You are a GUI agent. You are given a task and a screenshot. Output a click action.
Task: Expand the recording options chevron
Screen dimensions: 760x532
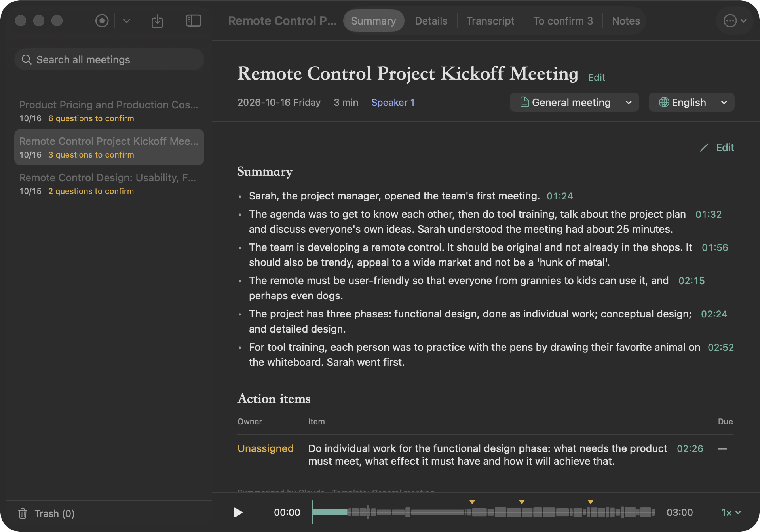(x=127, y=21)
